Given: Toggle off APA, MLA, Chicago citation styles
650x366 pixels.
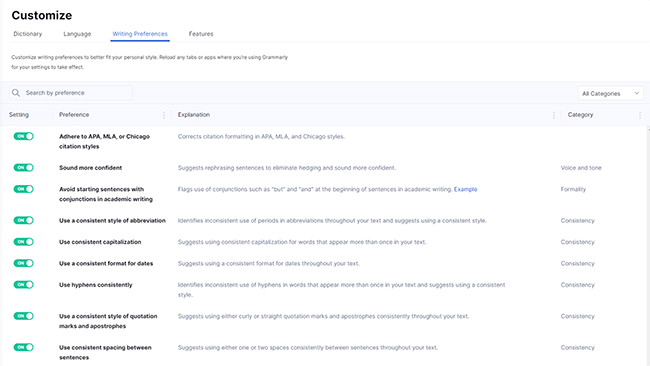Looking at the screenshot, I should click(x=24, y=136).
